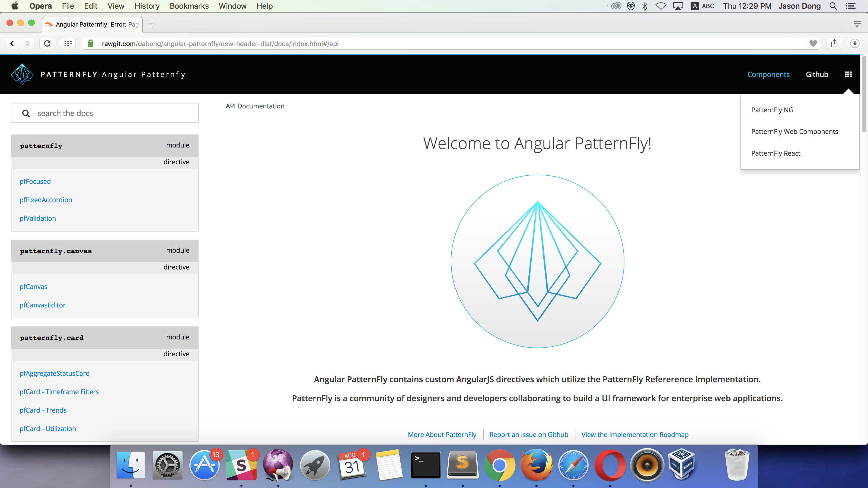Open pfFixedAccordion directive link
This screenshot has height=488, width=868.
(x=46, y=200)
